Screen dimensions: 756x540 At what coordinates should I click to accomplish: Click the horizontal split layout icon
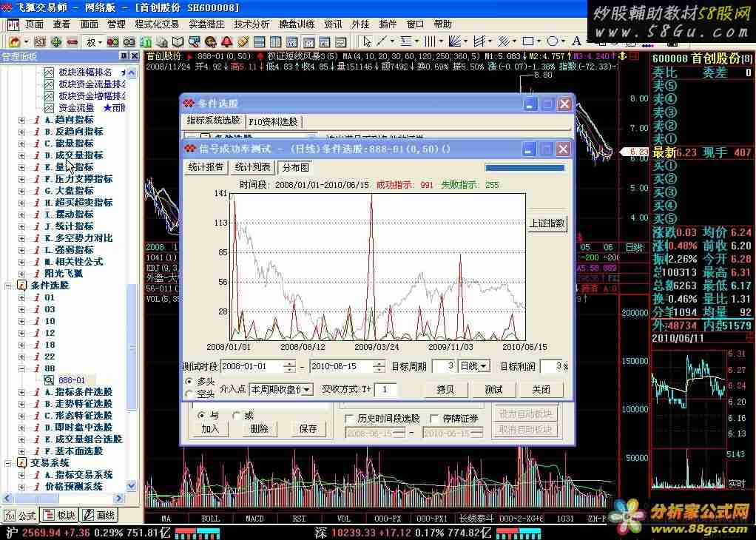(259, 42)
